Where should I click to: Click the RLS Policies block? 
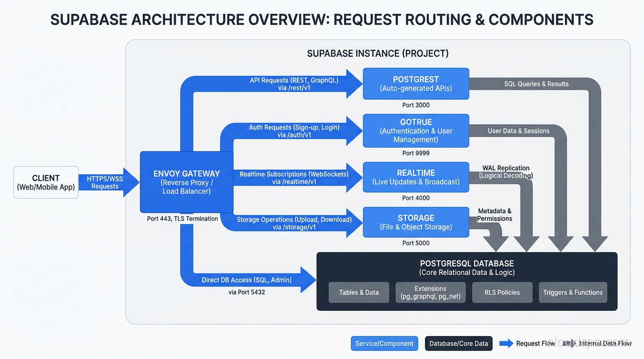(x=502, y=292)
